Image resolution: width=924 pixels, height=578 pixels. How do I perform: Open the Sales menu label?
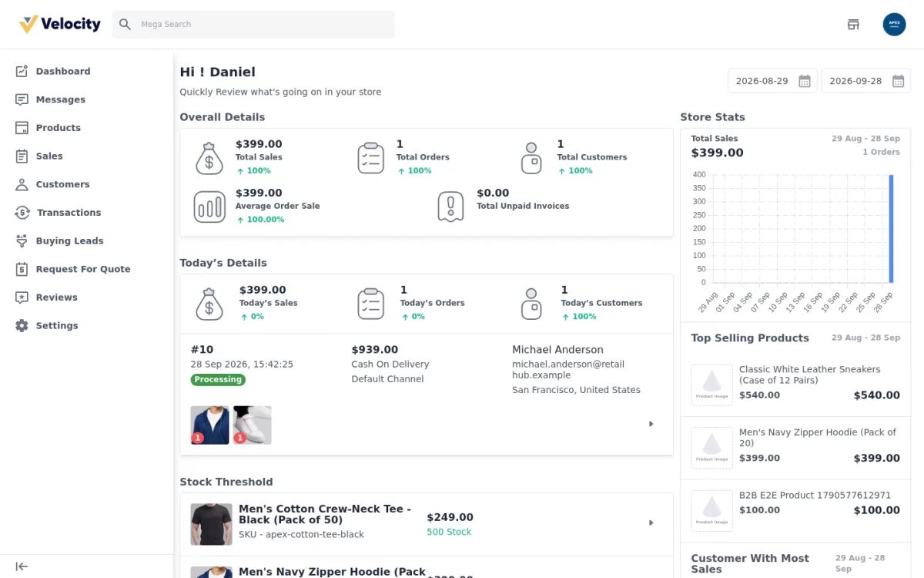tap(49, 156)
